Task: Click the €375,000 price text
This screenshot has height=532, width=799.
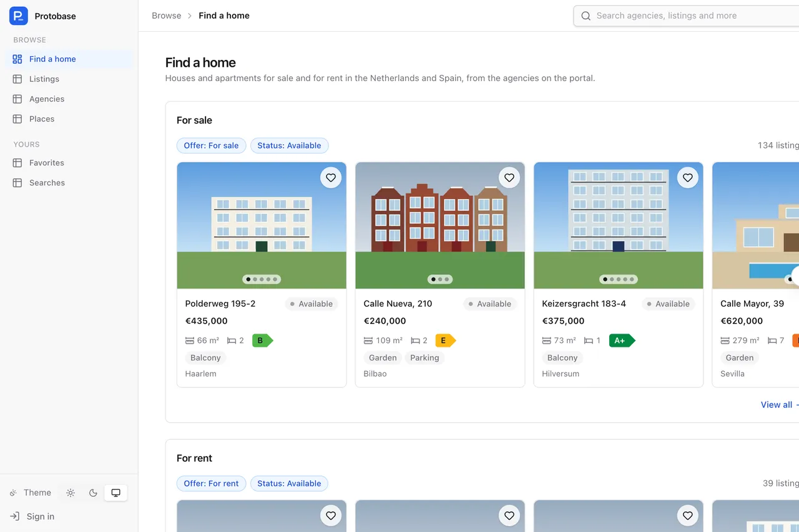Action: 563,321
